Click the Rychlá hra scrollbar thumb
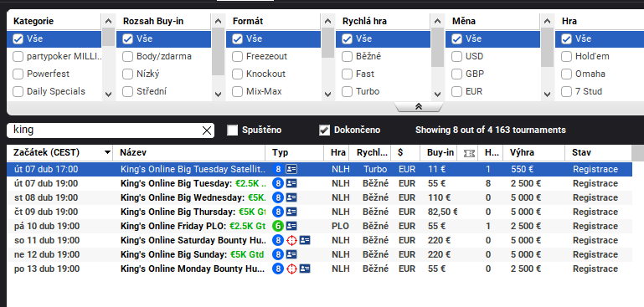 (438, 47)
